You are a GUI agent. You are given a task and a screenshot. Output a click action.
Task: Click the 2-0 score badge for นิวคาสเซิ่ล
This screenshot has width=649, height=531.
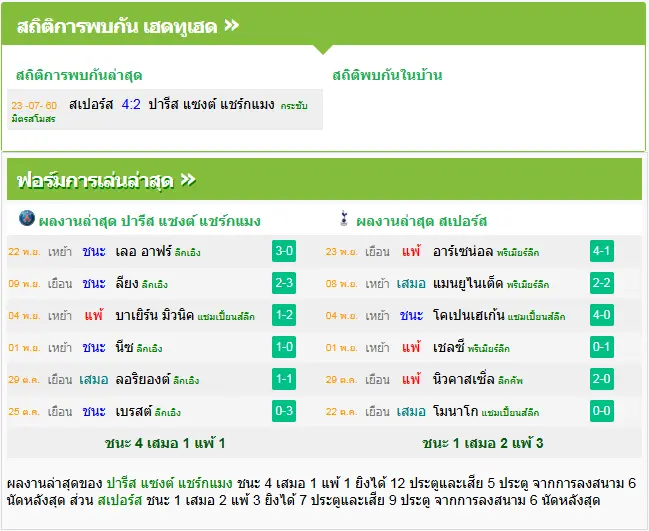click(x=602, y=379)
